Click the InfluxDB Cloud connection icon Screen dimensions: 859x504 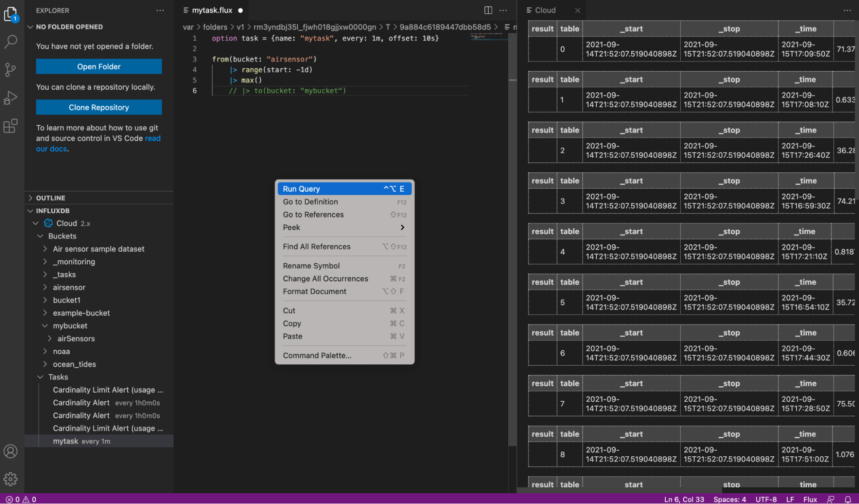(x=49, y=223)
